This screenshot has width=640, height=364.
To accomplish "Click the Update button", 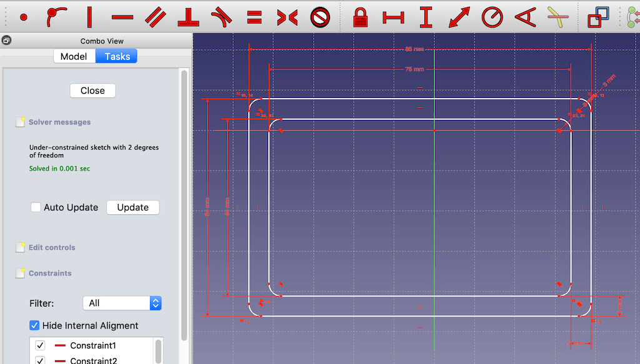I will (x=132, y=207).
